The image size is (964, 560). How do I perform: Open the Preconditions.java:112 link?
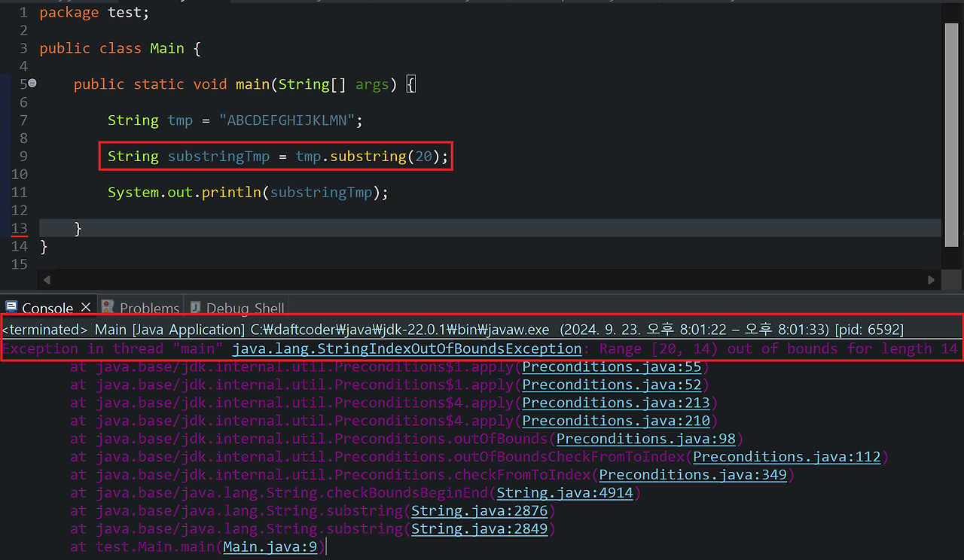tap(786, 456)
